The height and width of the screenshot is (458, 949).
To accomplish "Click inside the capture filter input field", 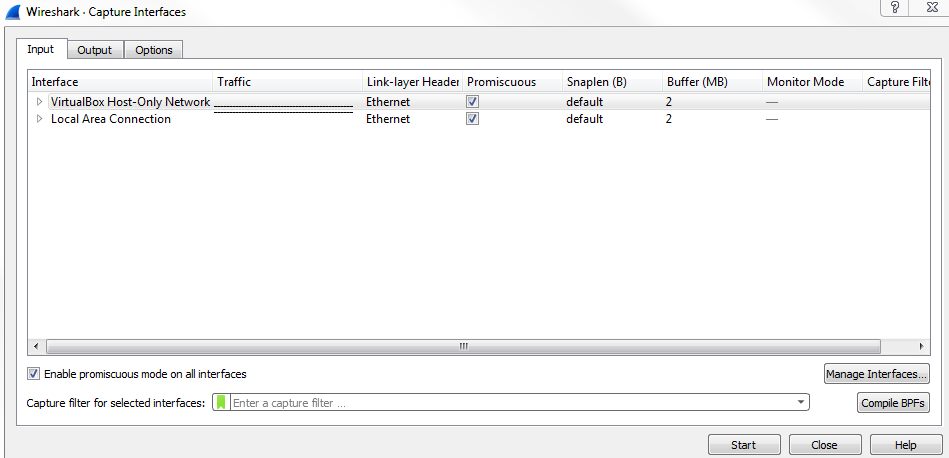I will coord(511,402).
